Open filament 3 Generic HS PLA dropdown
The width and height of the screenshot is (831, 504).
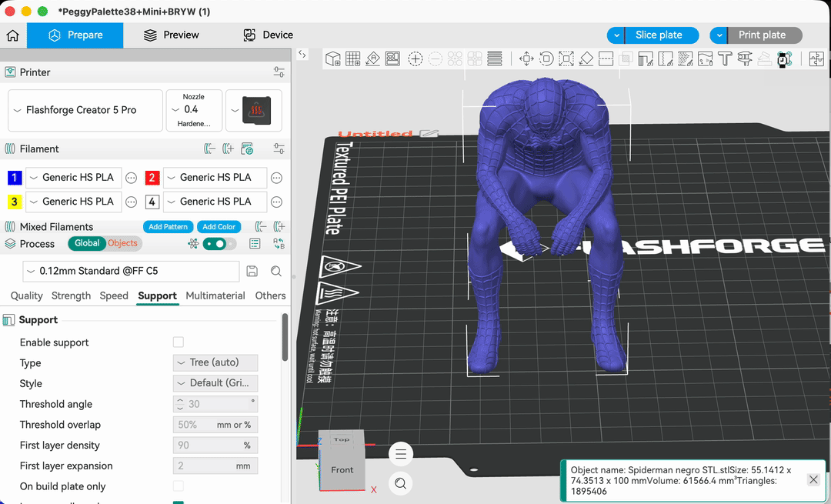[x=74, y=202]
